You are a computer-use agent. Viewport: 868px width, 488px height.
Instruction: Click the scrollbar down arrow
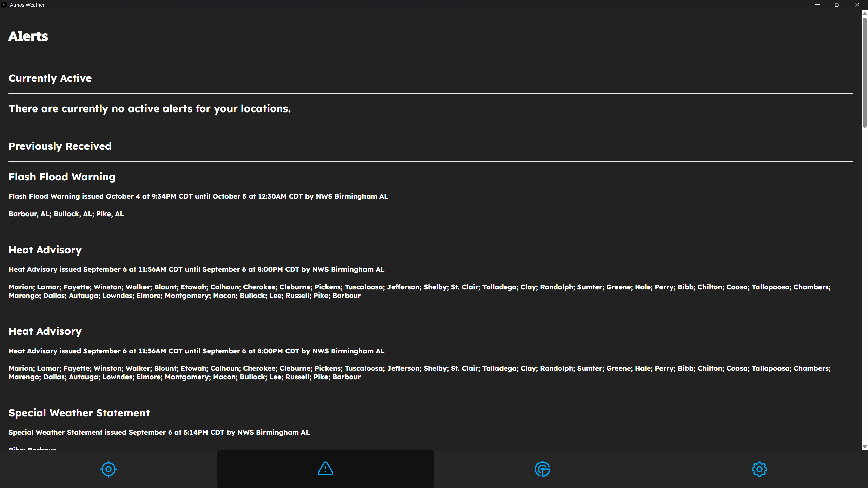tap(865, 447)
